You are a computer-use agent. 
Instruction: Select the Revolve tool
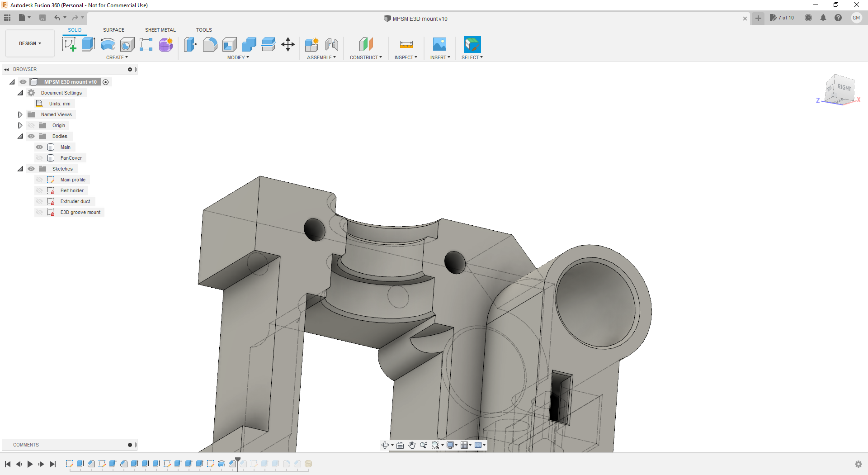[107, 44]
